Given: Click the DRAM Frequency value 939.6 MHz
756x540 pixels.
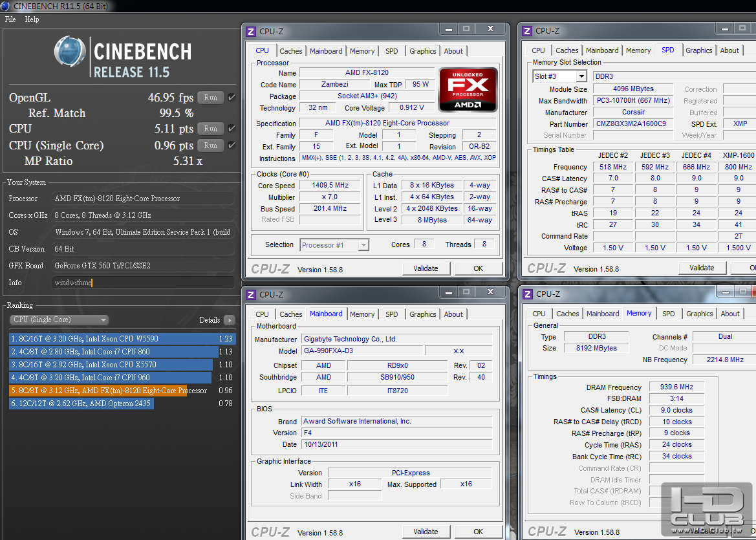Looking at the screenshot, I should (x=676, y=387).
